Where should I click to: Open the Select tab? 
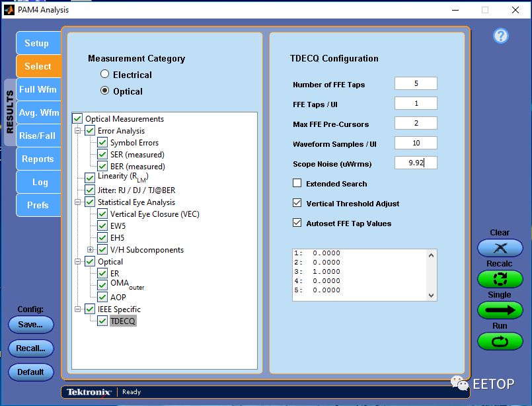[38, 66]
